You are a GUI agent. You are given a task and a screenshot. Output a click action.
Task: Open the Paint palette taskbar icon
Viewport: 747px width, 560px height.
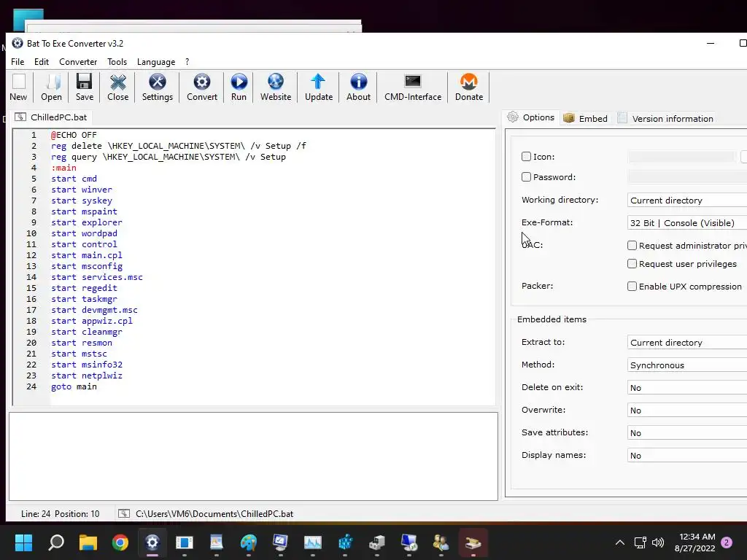point(249,542)
